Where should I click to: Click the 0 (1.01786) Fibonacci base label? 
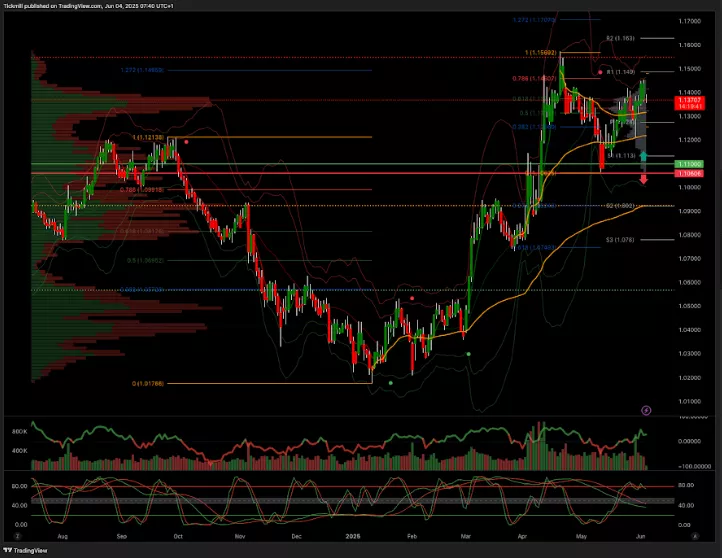point(148,382)
